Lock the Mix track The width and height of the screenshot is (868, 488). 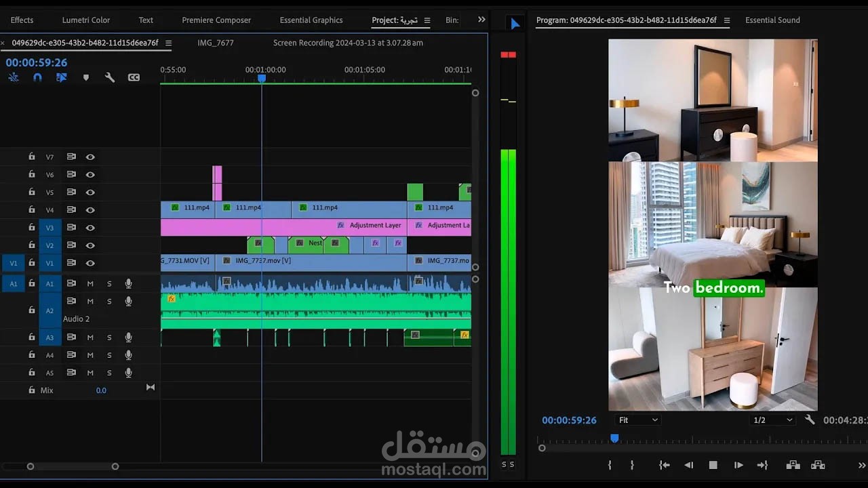click(31, 390)
